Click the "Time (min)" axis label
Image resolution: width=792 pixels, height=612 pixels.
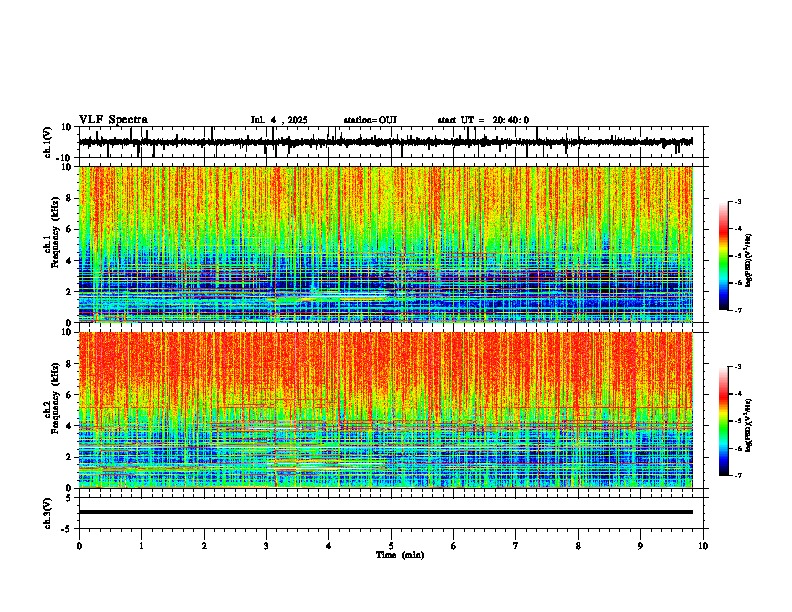point(400,555)
